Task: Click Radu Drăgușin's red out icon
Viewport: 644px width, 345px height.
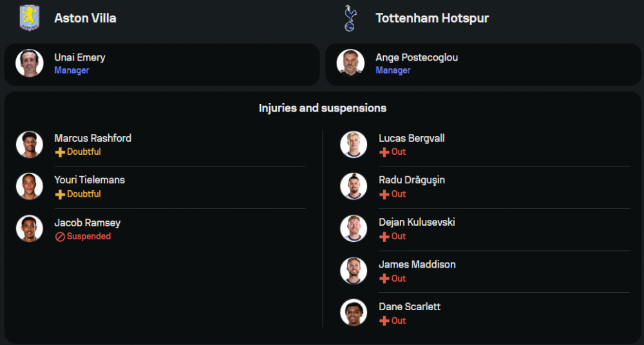Action: pos(384,194)
